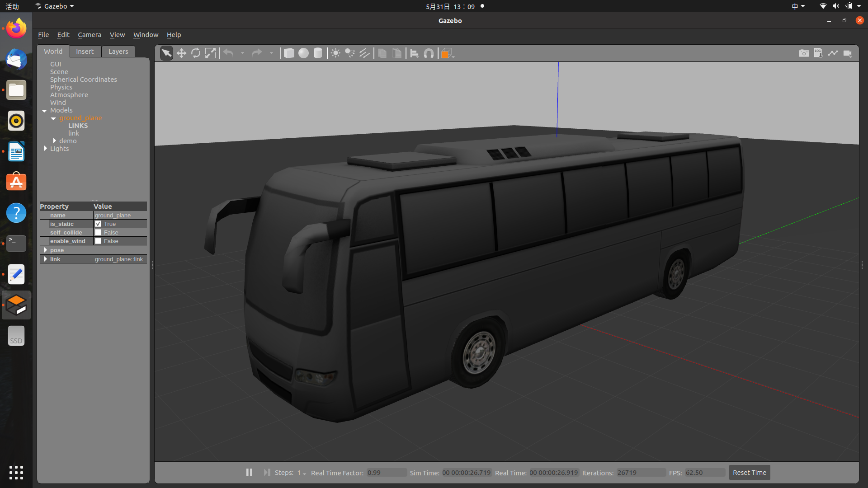Viewport: 868px width, 488px height.
Task: Uncheck the is_static checkbox
Action: 98,224
